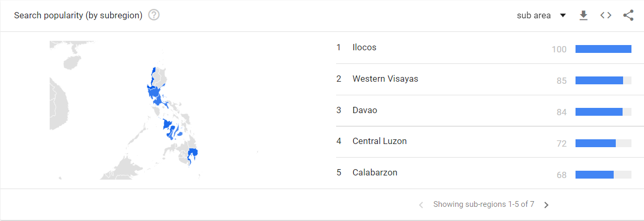Click the previous page arrow

click(421, 205)
